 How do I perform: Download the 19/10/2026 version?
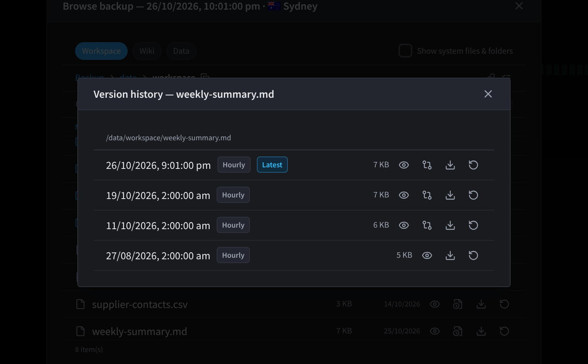point(450,195)
